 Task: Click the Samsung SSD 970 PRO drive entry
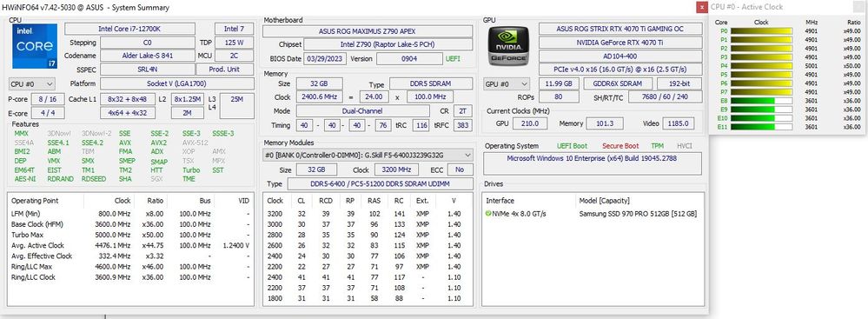[638, 214]
